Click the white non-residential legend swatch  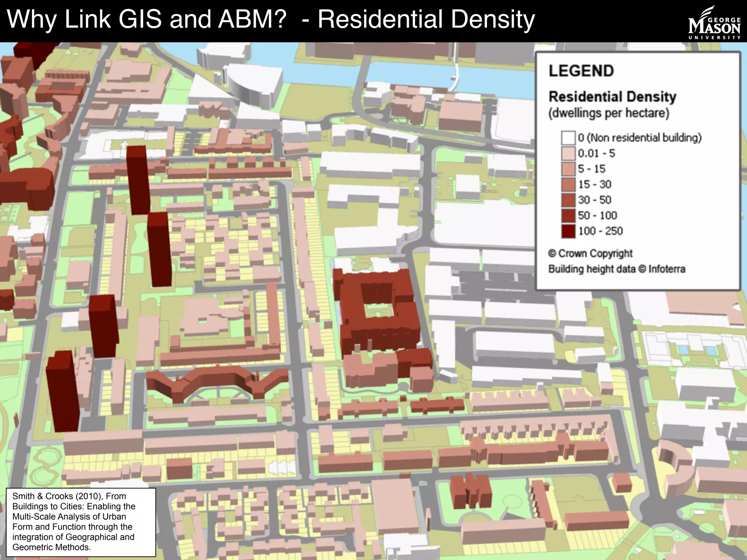pos(568,138)
